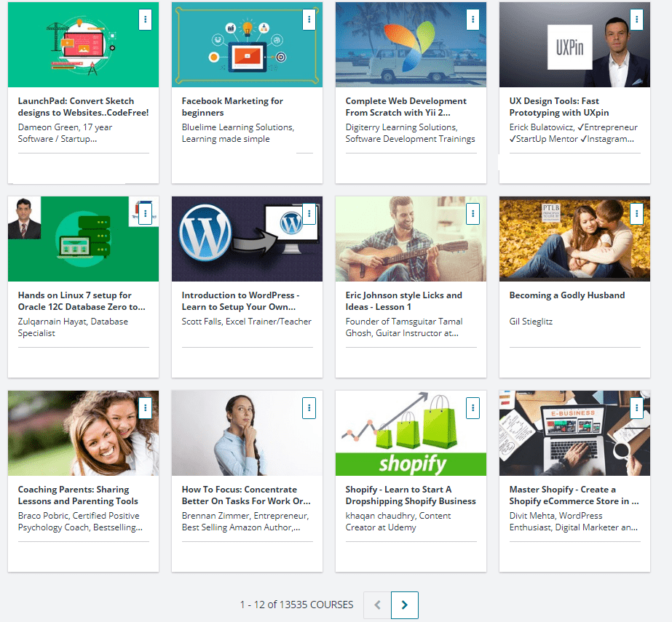This screenshot has height=622, width=672.
Task: Expand options on Master Shopify course card
Action: [636, 408]
